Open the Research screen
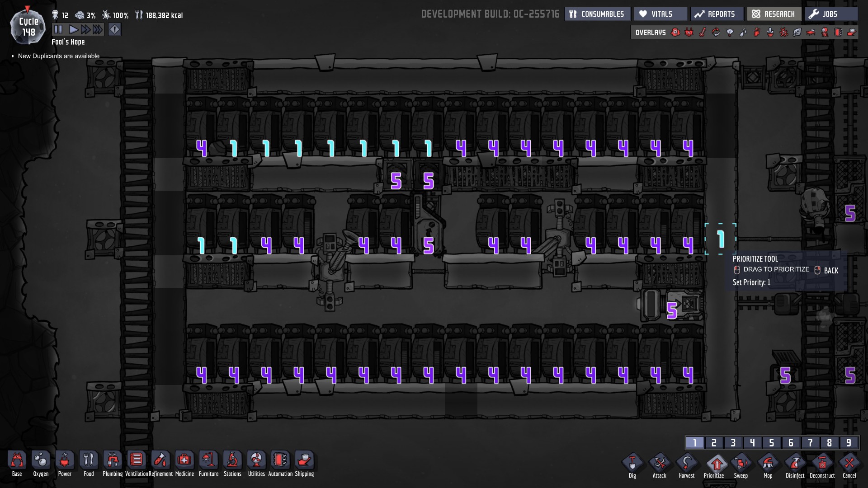 pyautogui.click(x=774, y=14)
